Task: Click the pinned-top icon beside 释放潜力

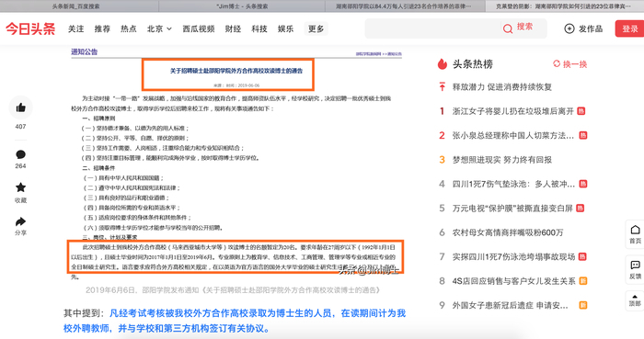Action: coord(442,87)
